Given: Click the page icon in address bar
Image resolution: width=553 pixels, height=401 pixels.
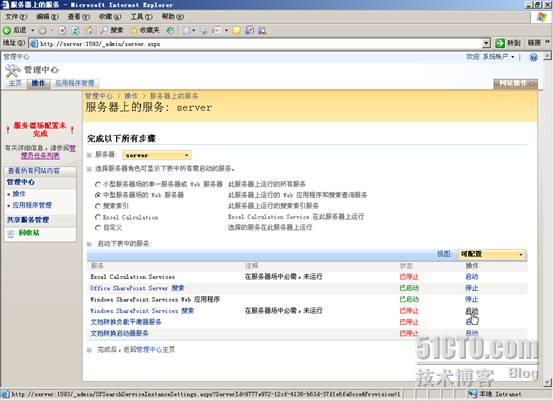Looking at the screenshot, I should (x=34, y=44).
